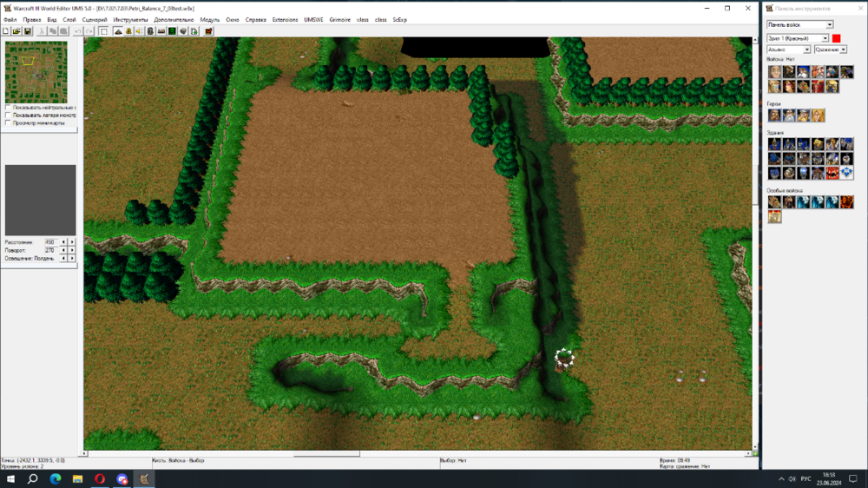Enable Показывать нейтральные checkbox

pyautogui.click(x=8, y=108)
